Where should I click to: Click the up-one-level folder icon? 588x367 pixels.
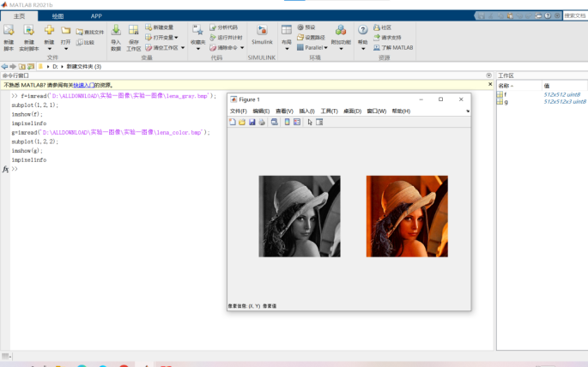22,67
